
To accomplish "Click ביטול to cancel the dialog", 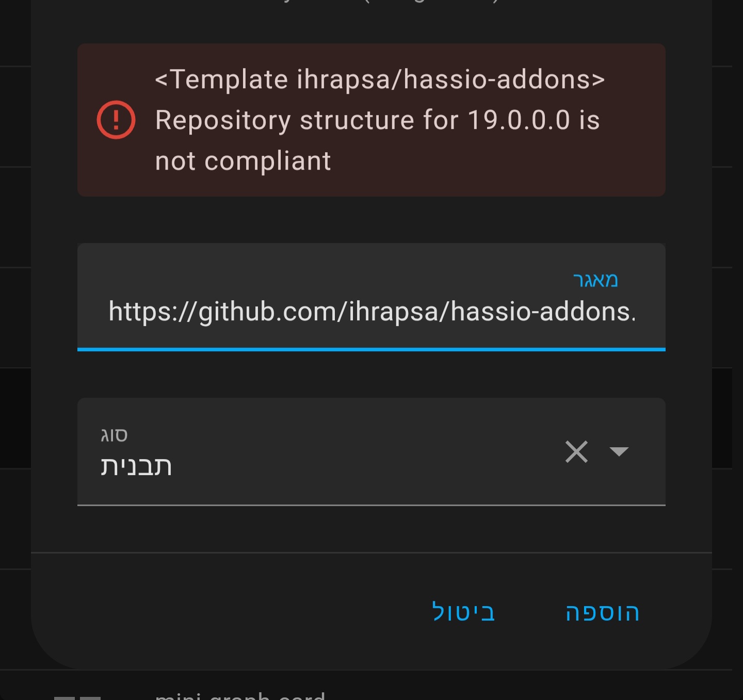I will click(x=463, y=613).
